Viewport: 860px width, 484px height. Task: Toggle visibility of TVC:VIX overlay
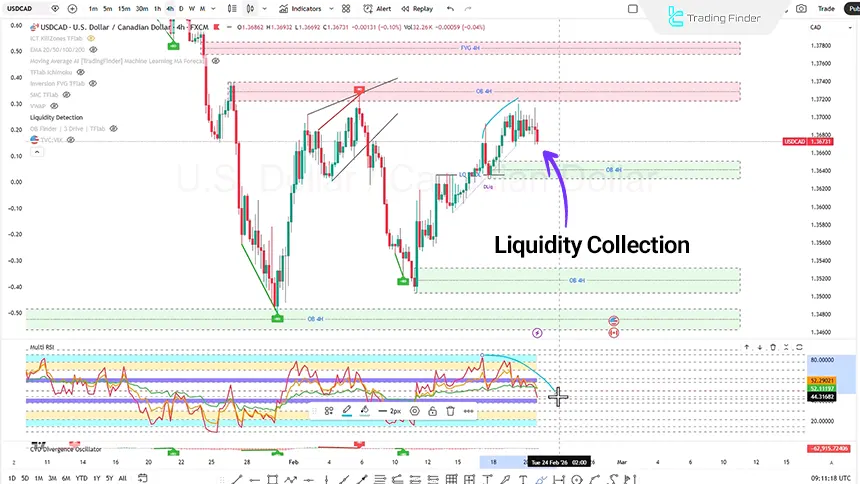(71, 140)
